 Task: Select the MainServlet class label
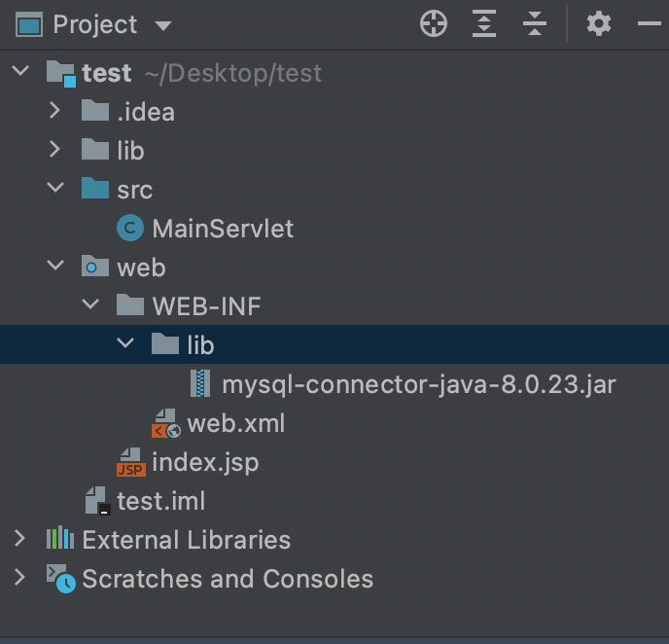[x=223, y=229]
